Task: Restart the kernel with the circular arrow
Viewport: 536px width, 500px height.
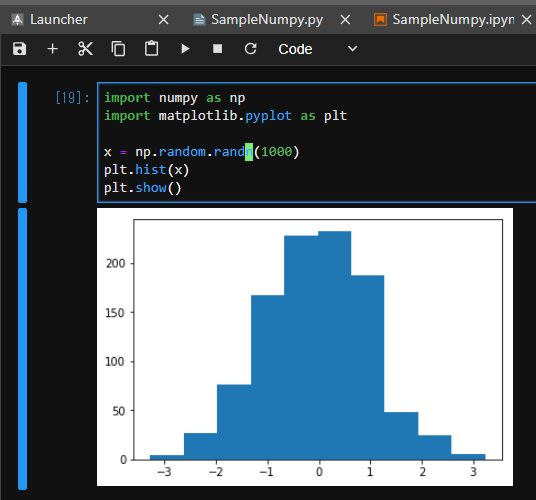Action: click(251, 49)
